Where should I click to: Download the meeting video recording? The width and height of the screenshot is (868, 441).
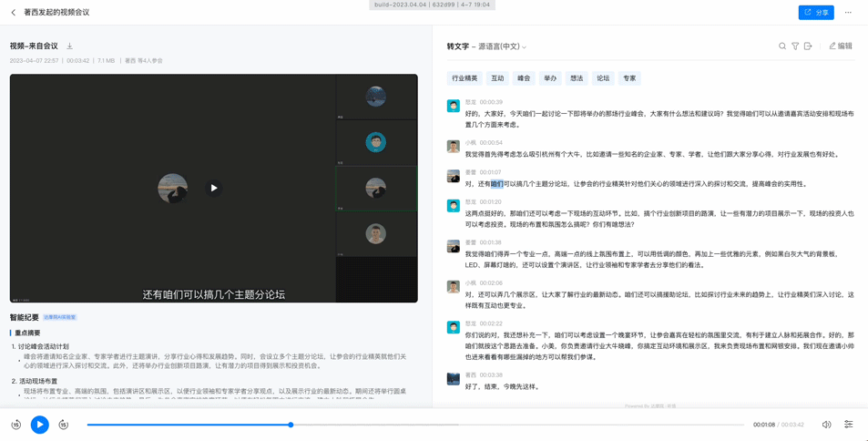pos(70,46)
